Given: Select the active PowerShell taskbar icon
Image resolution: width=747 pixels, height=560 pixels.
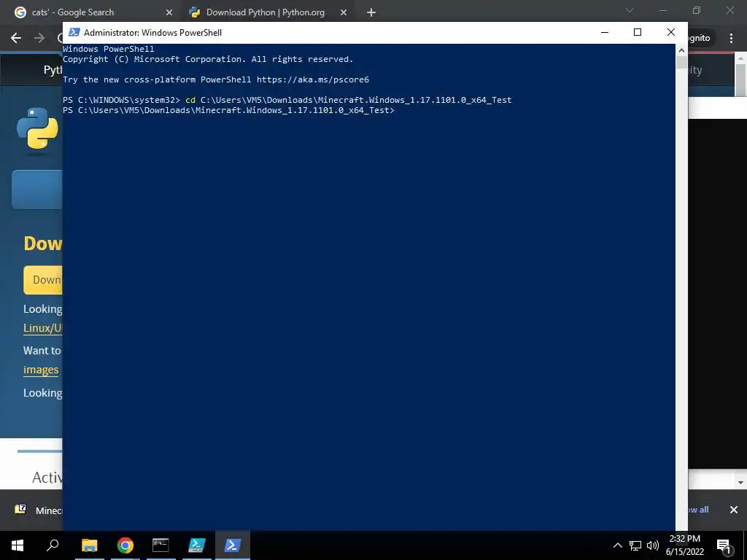Looking at the screenshot, I should [233, 545].
